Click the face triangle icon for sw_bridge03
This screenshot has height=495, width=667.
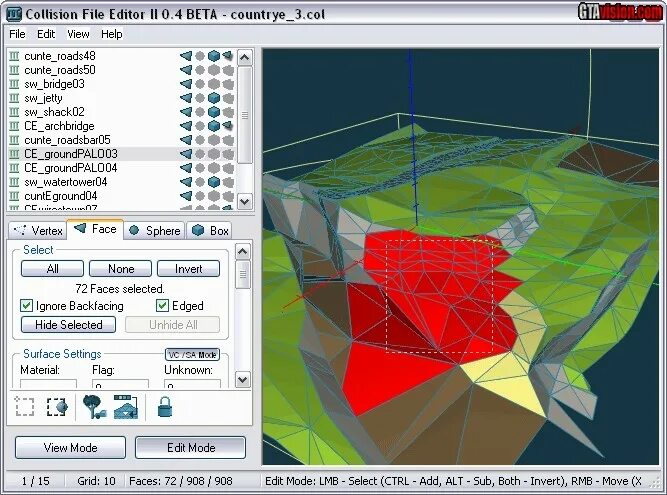186,84
